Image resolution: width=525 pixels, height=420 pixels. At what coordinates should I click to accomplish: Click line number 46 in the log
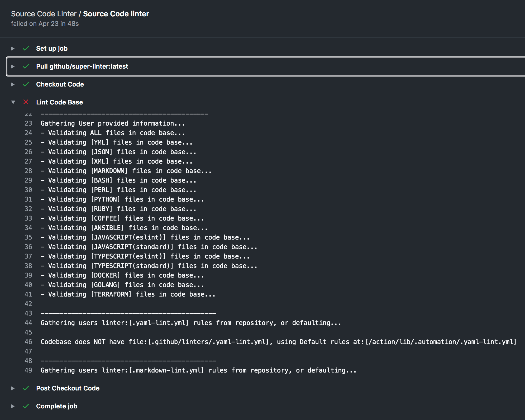(x=28, y=342)
